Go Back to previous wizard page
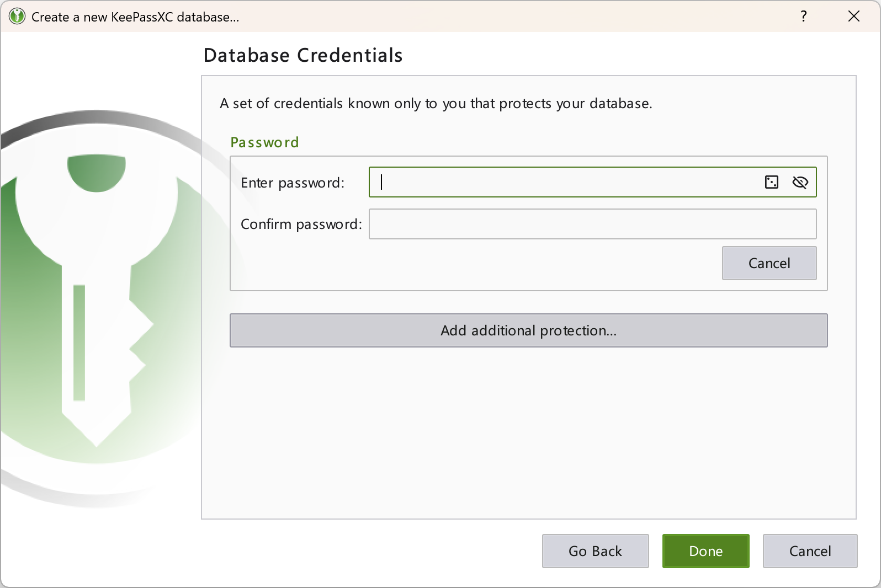The image size is (881, 588). click(x=595, y=551)
